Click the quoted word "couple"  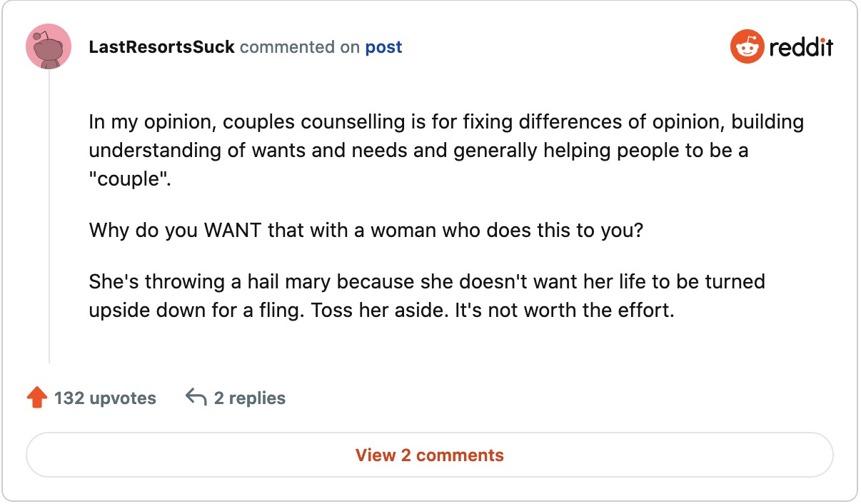coord(129,178)
